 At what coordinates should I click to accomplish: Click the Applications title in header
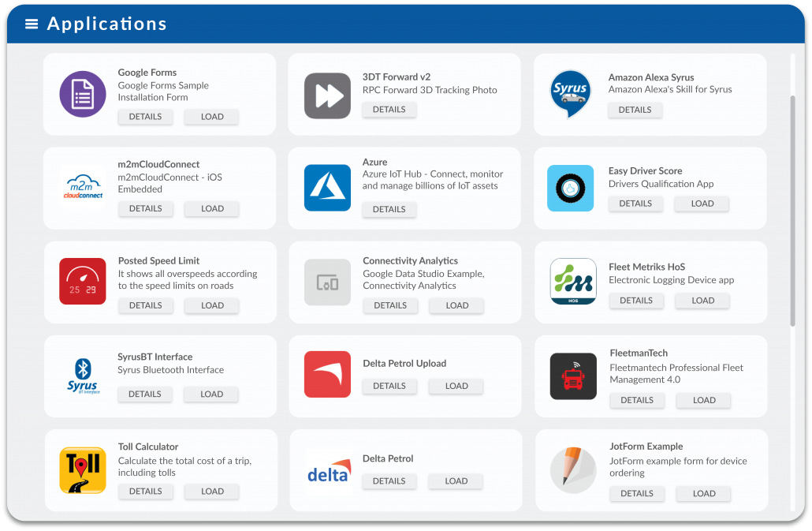coord(106,24)
